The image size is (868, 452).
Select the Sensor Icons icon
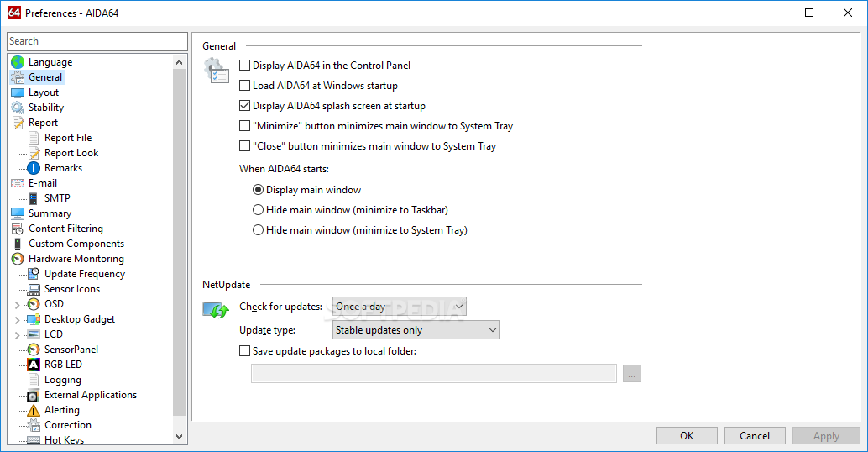[x=34, y=289]
